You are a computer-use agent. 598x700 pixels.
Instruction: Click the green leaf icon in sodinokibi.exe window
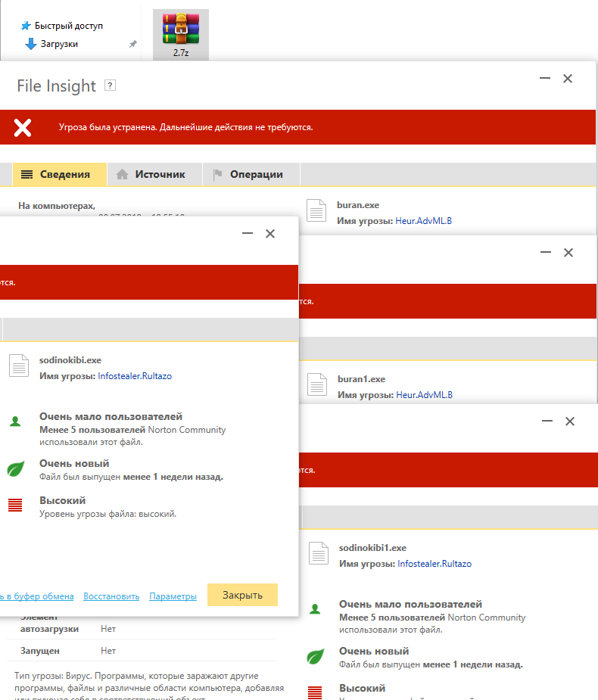[16, 468]
